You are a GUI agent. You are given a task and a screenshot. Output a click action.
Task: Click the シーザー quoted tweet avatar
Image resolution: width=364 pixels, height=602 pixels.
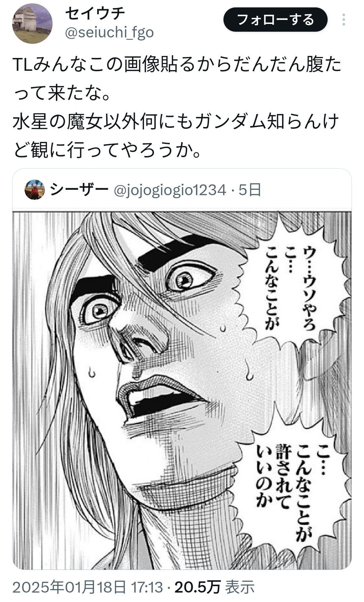pos(35,190)
